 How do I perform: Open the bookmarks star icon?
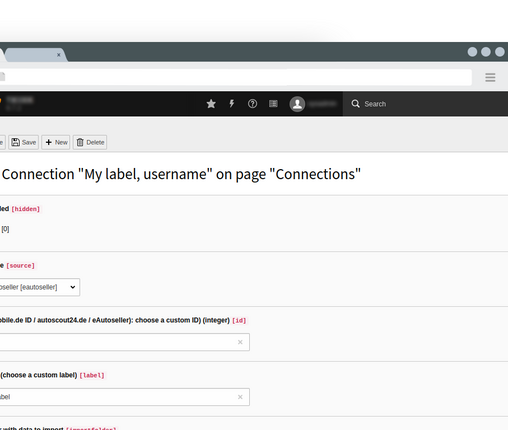[211, 104]
